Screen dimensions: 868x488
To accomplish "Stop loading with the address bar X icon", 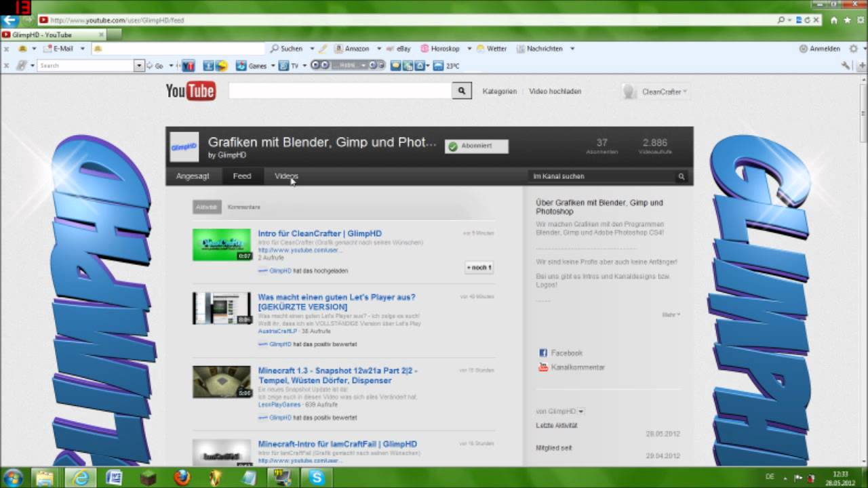I will tap(816, 20).
